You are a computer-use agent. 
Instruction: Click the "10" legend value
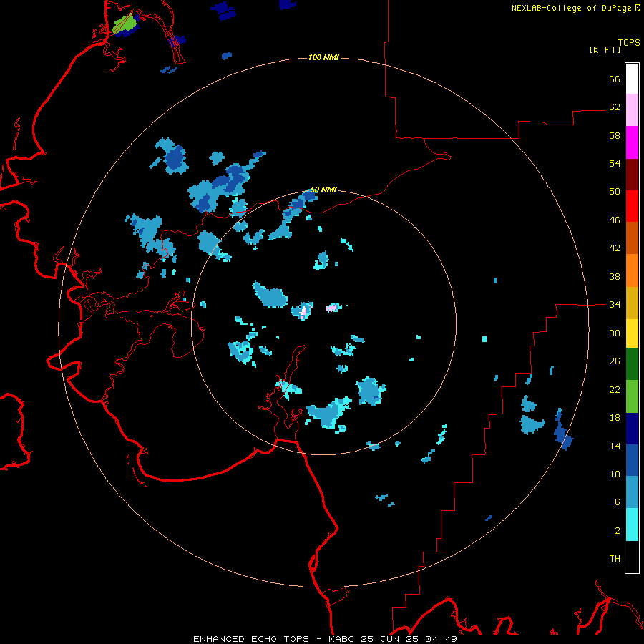615,474
